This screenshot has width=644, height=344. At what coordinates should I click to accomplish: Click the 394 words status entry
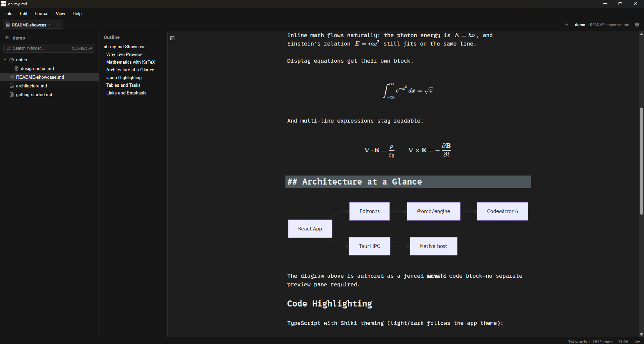(577, 342)
